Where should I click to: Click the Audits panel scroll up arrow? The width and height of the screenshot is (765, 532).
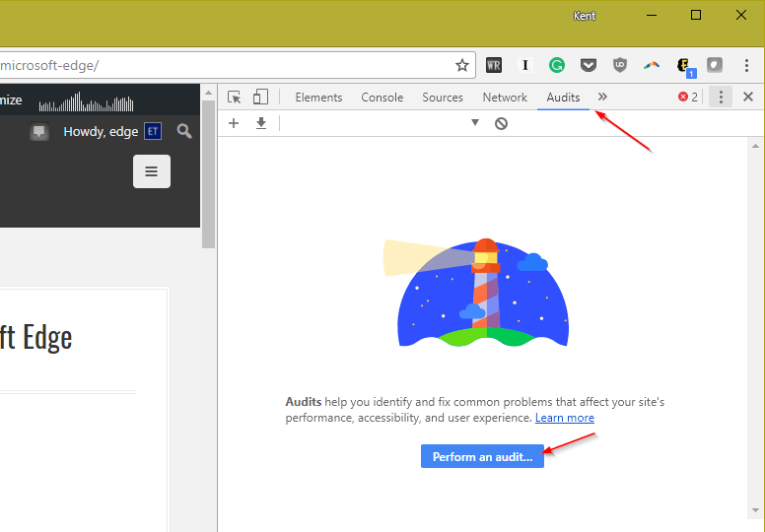coord(755,146)
